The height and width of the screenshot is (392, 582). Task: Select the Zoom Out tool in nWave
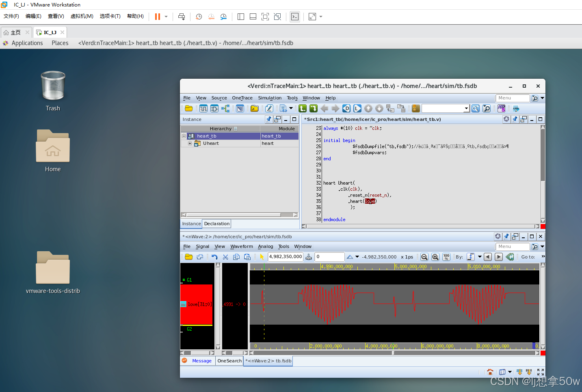pyautogui.click(x=424, y=256)
